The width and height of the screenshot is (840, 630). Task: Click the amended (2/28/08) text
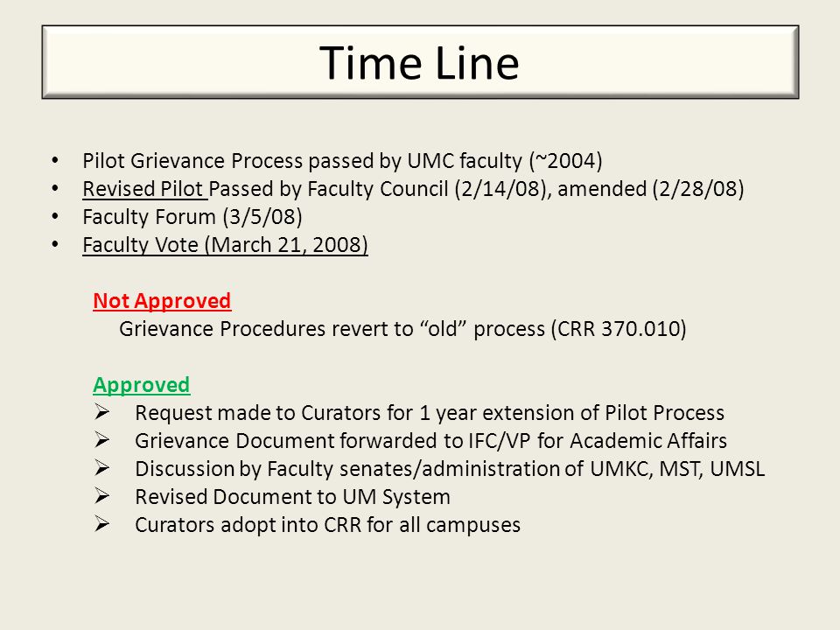pyautogui.click(x=651, y=189)
